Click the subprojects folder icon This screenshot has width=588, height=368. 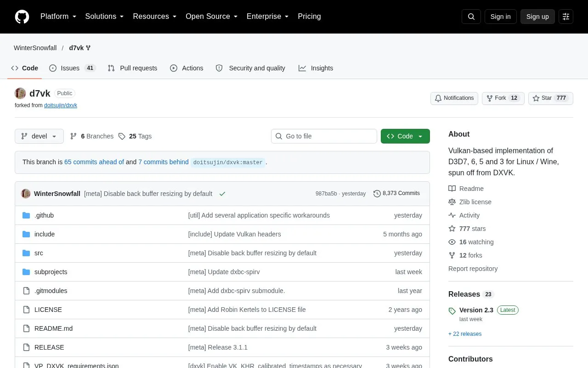(26, 272)
